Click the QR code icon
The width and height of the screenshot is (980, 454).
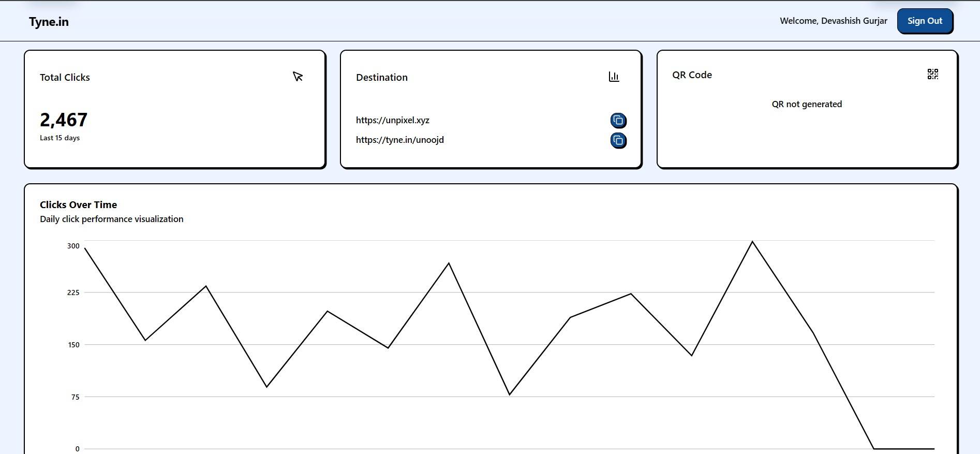[932, 75]
